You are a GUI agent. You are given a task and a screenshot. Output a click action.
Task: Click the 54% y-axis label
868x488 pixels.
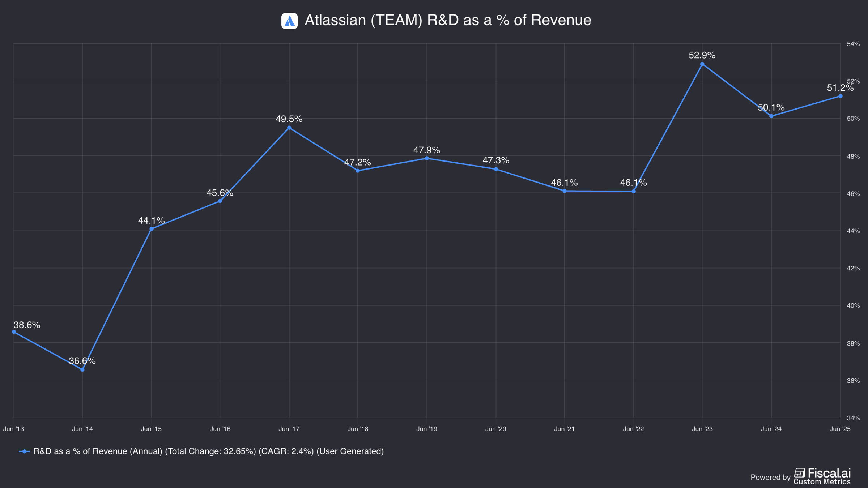coord(853,44)
